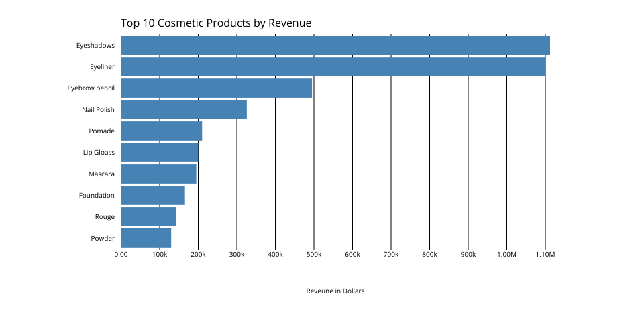The image size is (644, 335).
Task: Select the Lip Gloass bar
Action: coord(160,153)
